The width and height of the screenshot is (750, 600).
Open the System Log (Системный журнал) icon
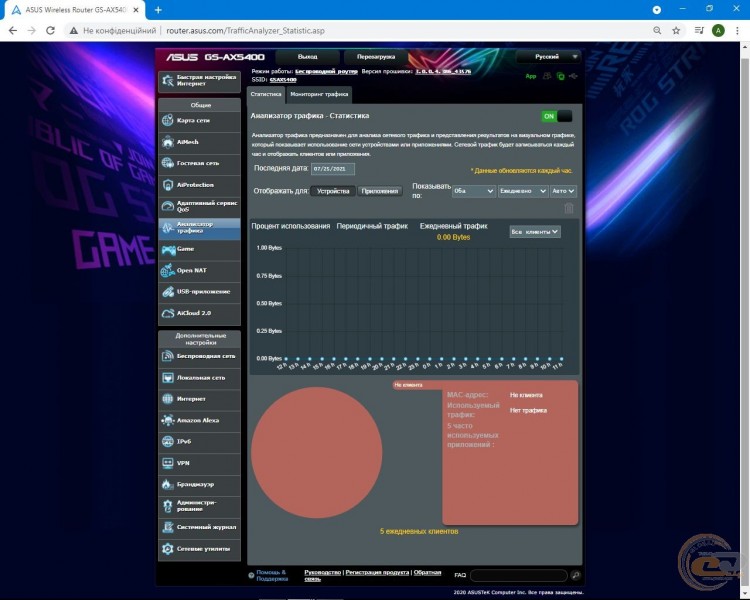tap(167, 527)
